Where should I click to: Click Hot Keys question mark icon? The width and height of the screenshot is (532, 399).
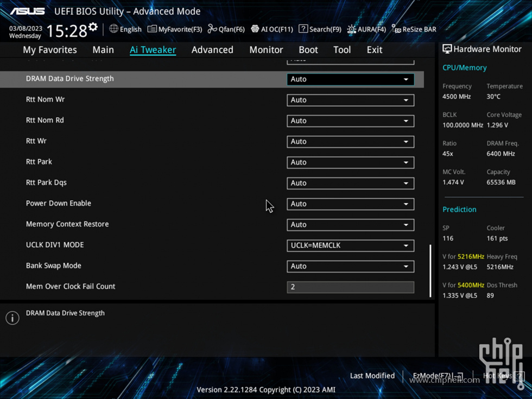[x=519, y=376]
